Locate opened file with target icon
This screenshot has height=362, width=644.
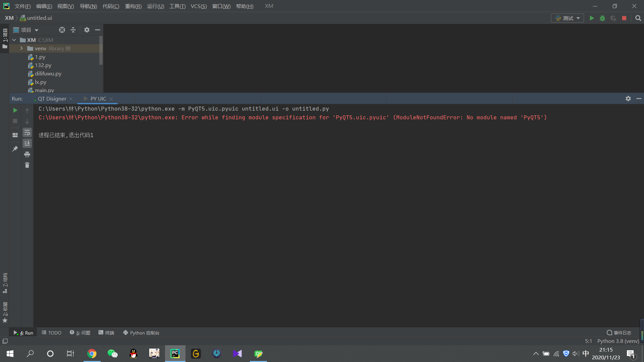62,30
